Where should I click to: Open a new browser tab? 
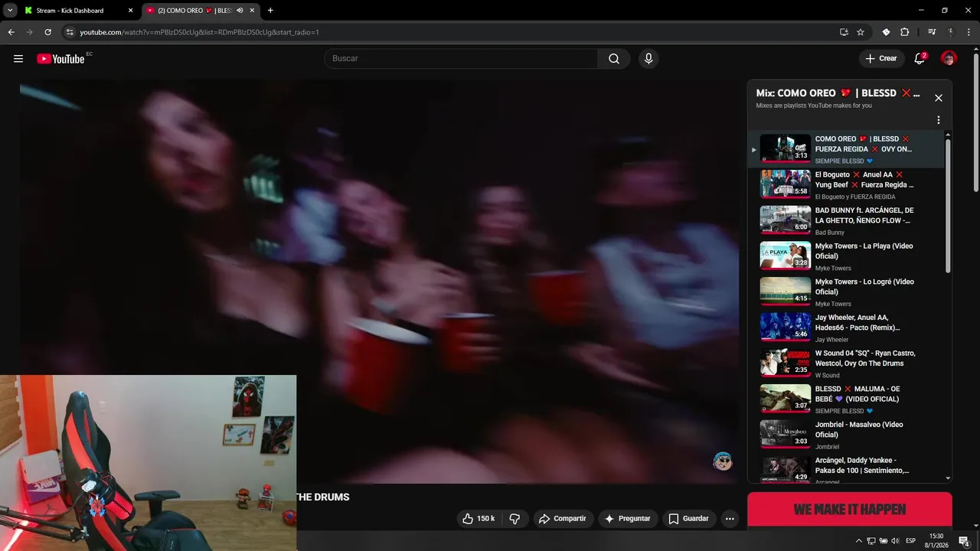pos(270,11)
